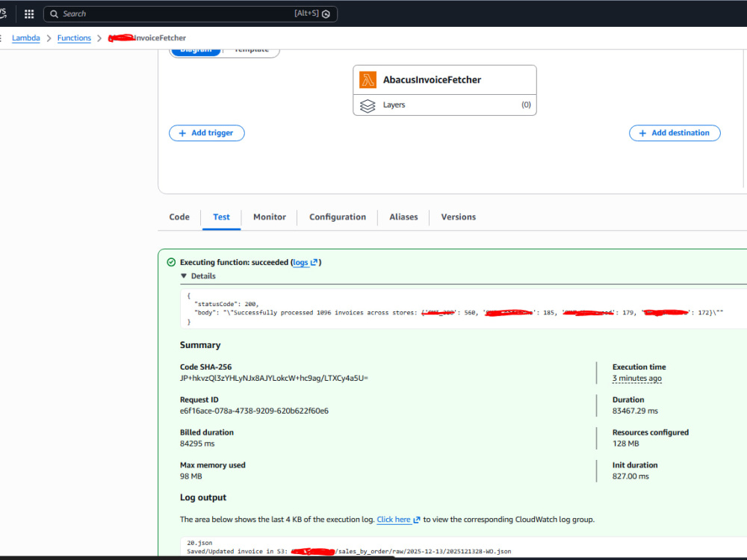This screenshot has height=560, width=747.
Task: Switch to the Versions tab
Action: click(459, 217)
